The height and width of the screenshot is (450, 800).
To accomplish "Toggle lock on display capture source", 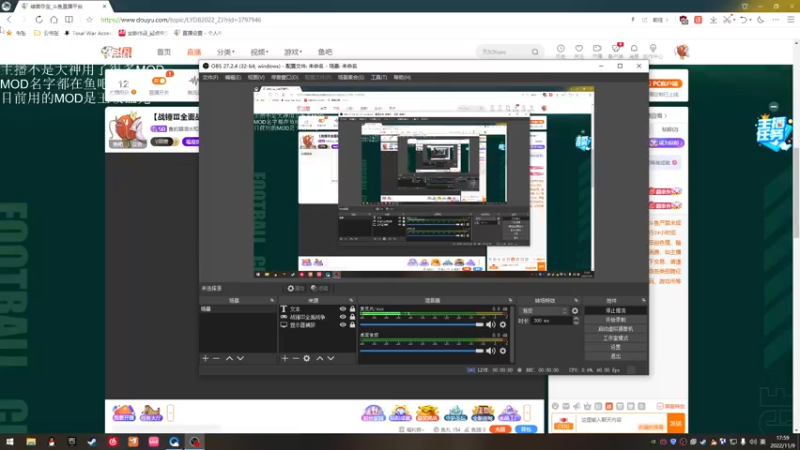I will point(352,324).
